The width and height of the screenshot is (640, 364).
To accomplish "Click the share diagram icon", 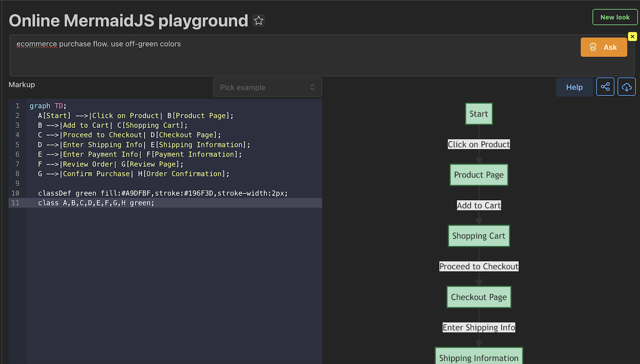I will point(605,87).
